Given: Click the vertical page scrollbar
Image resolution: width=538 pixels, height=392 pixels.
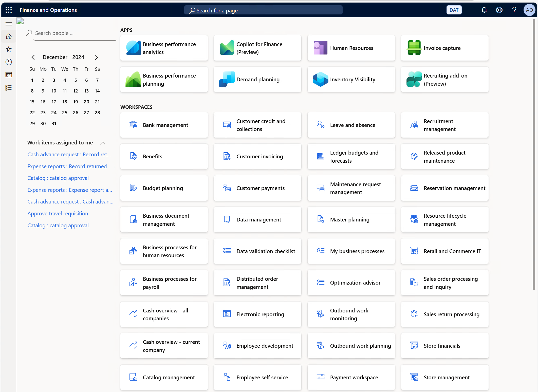Looking at the screenshot, I should coord(534,155).
